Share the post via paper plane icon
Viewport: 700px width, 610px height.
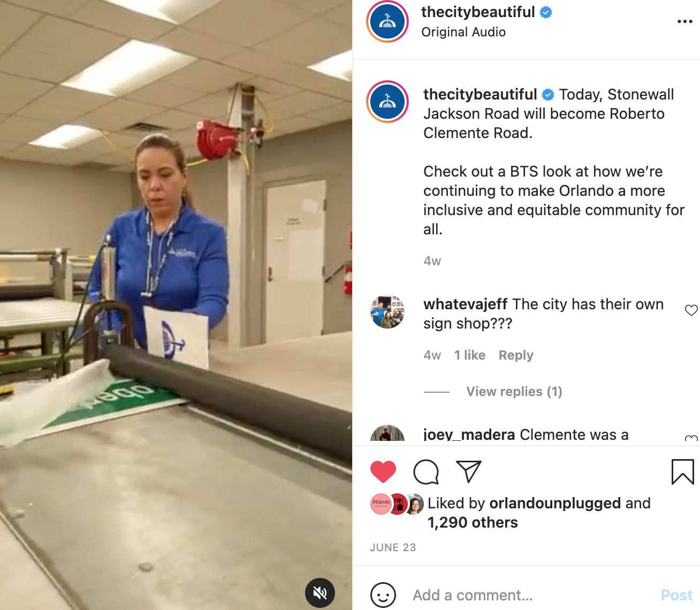tap(469, 471)
